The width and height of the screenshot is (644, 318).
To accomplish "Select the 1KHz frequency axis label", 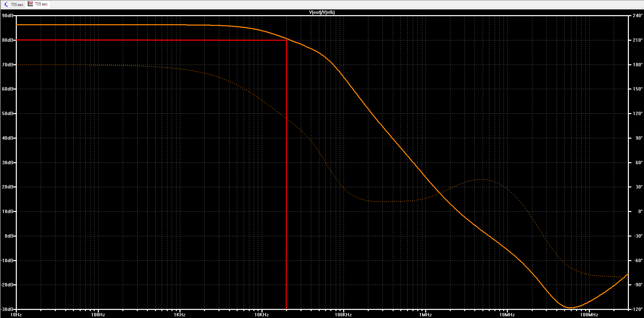I will click(x=180, y=315).
